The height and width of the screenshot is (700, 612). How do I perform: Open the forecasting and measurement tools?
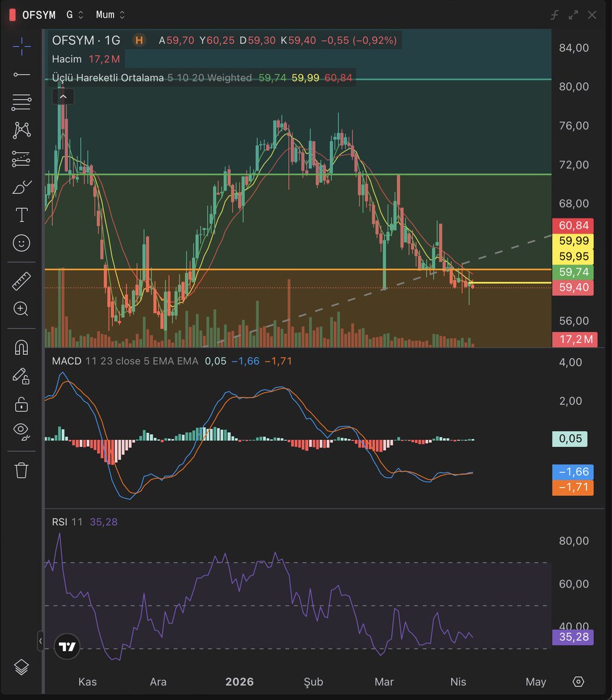pyautogui.click(x=22, y=158)
